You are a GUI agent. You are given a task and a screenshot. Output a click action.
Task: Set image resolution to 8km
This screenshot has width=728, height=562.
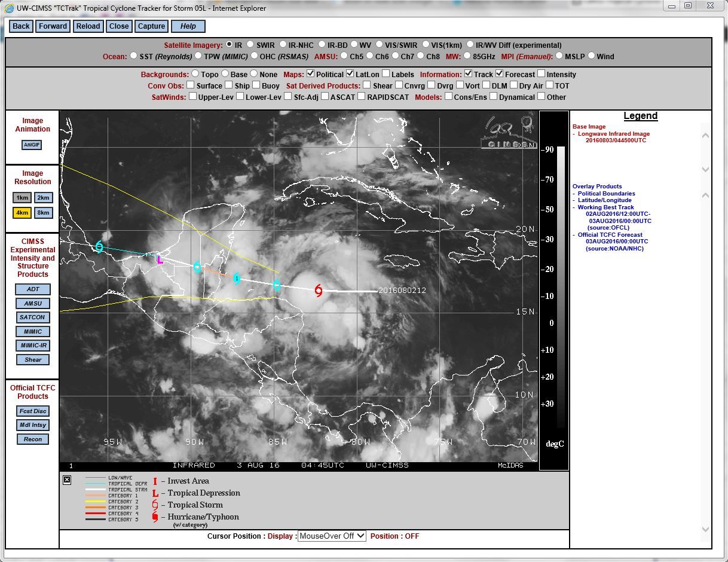(42, 212)
